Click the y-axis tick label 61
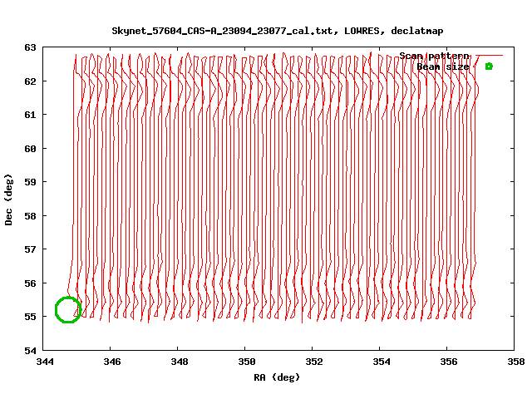 point(30,115)
